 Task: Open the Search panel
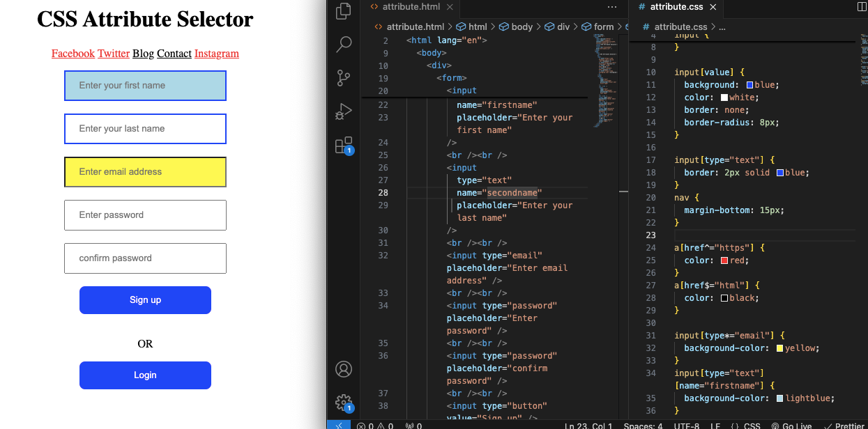[343, 44]
